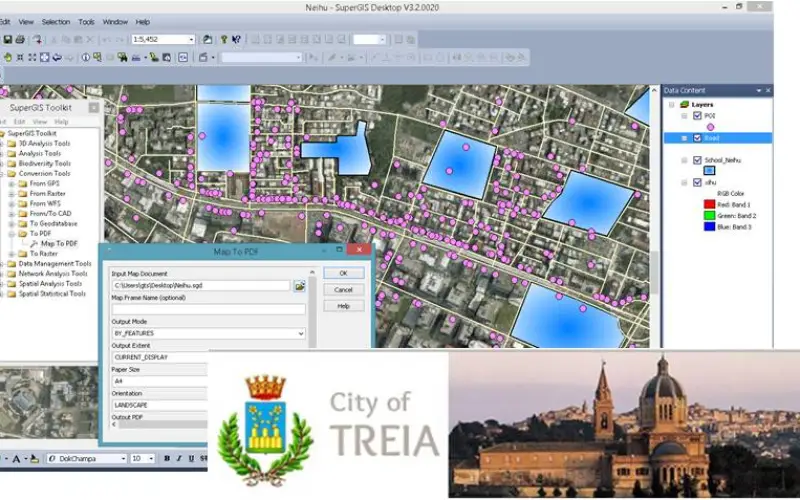800x500 pixels.
Task: Select Map To PDF tool in toolkit tree
Action: (x=59, y=244)
